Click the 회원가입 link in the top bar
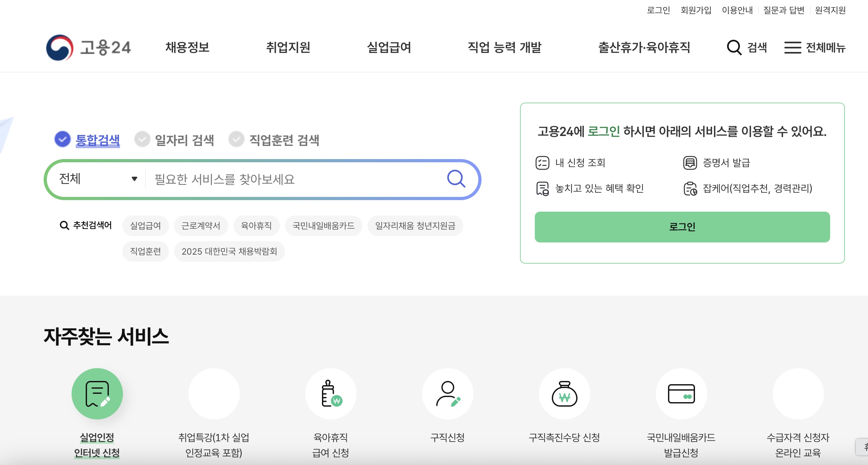 (x=696, y=10)
